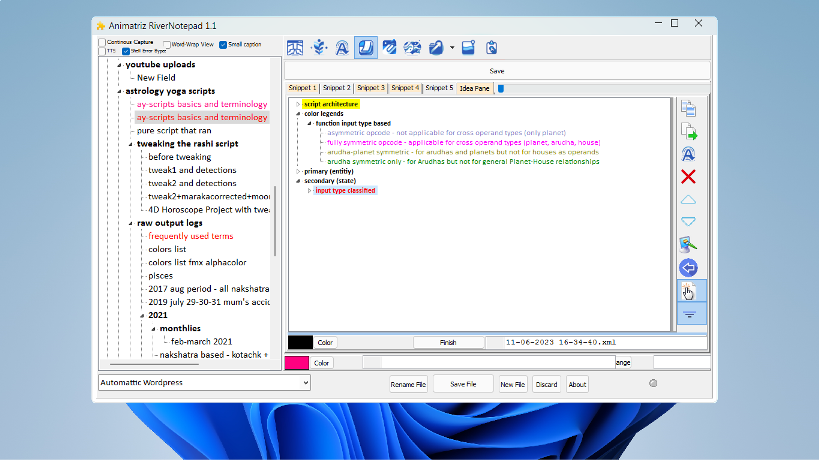The height and width of the screenshot is (460, 819).
Task: Click the map grid toolbar icon
Action: [x=295, y=48]
